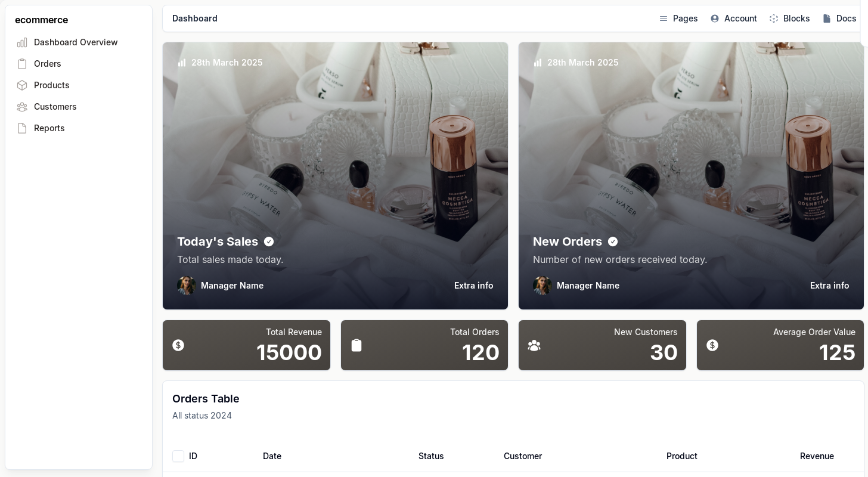
Task: Click Manager Name avatar on New Orders card
Action: point(542,286)
